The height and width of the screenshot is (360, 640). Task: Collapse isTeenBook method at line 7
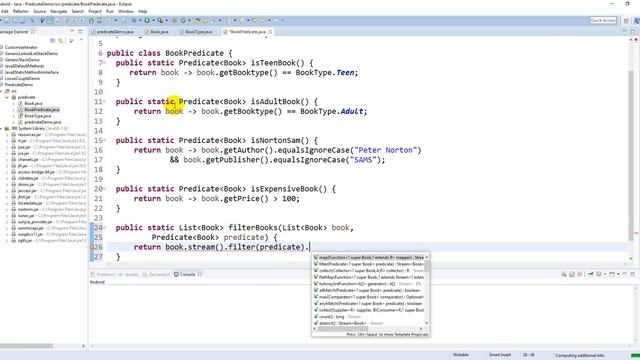click(x=105, y=63)
